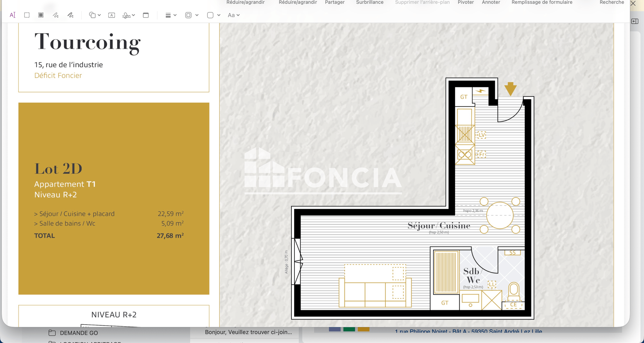
Task: Click the Recherche toolbar item
Action: click(612, 2)
